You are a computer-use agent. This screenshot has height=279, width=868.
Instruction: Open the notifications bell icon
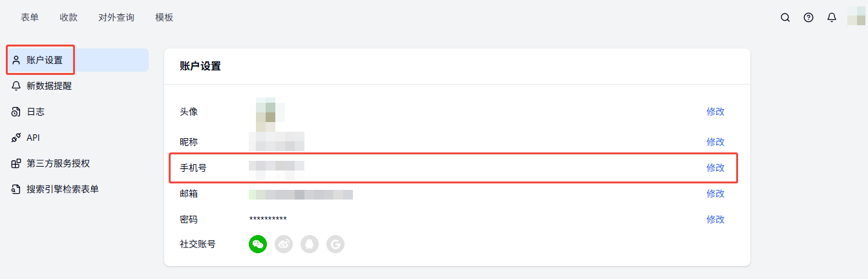tap(832, 17)
